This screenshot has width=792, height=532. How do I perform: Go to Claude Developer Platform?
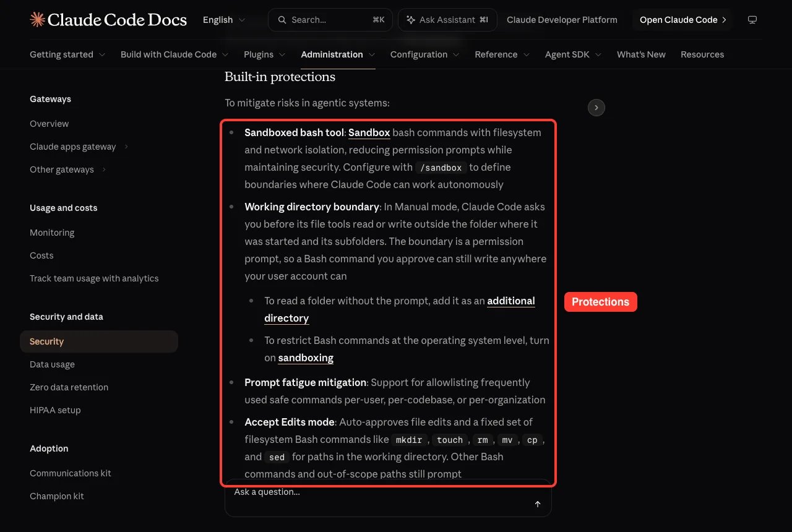tap(562, 20)
